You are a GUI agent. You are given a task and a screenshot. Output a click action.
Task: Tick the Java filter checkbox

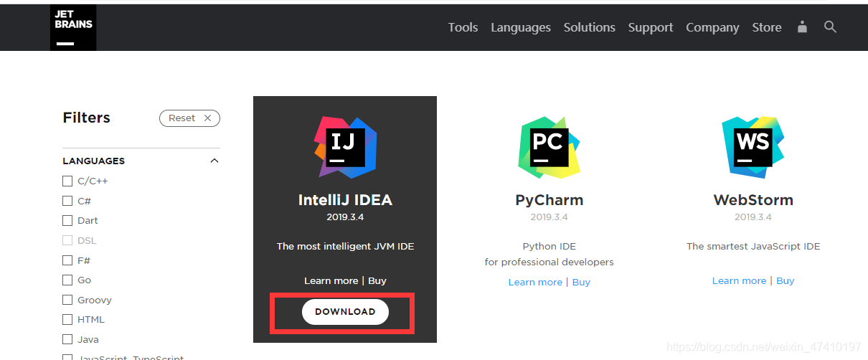tap(67, 339)
